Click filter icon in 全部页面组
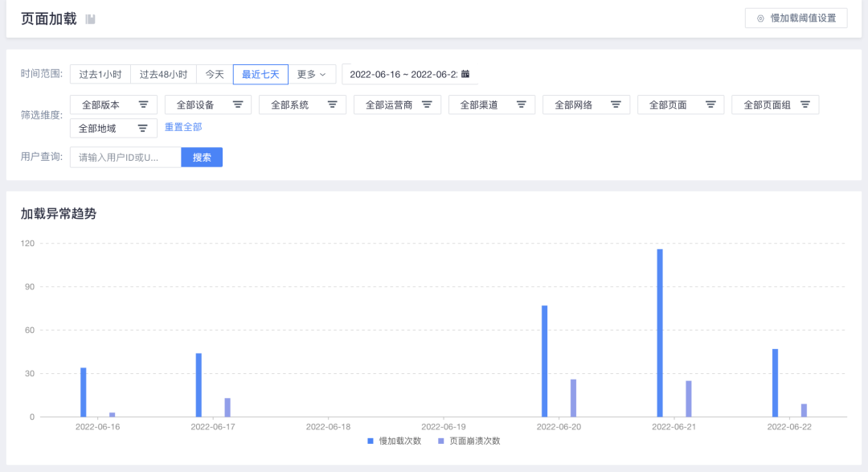 click(x=805, y=105)
